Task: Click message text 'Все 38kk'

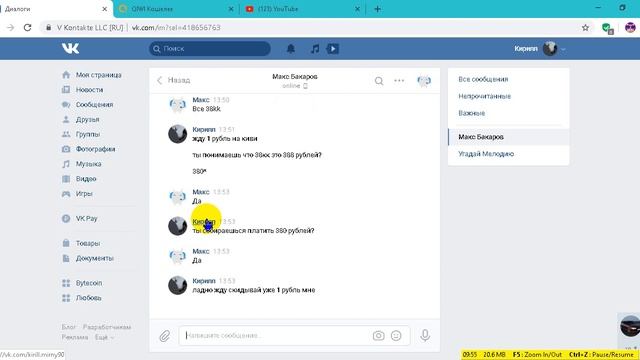Action: tap(207, 109)
